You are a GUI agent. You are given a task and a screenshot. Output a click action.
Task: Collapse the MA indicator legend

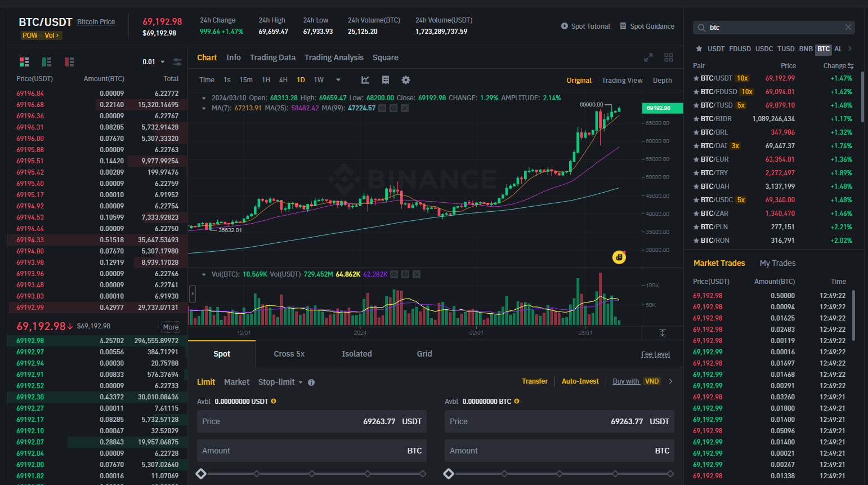click(x=204, y=108)
